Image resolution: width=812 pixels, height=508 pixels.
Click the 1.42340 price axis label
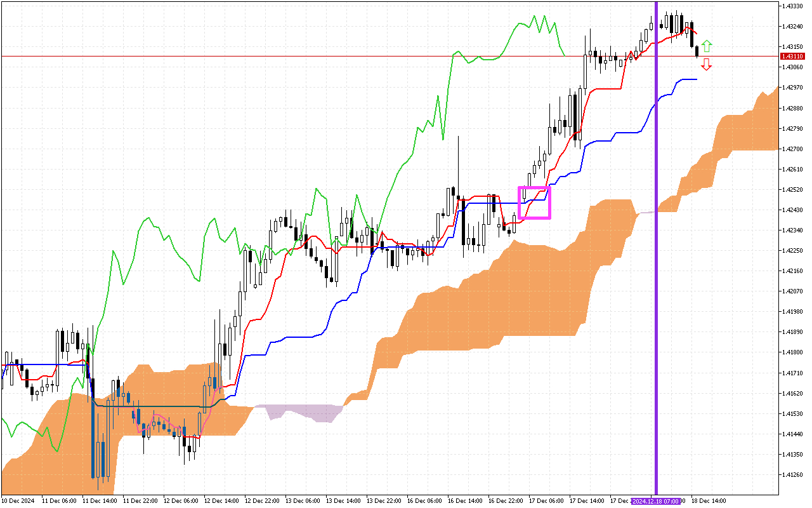791,230
